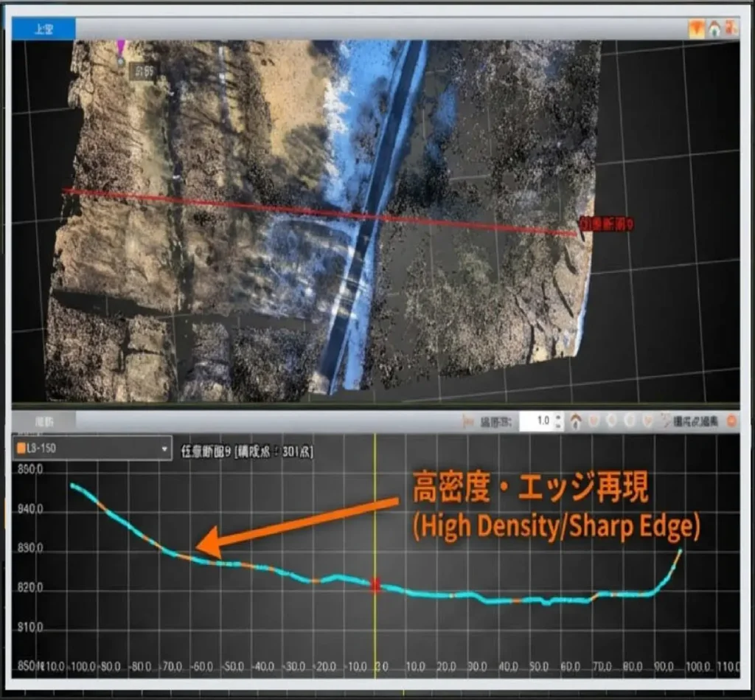
Task: Select the red point marker on the profile curve
Action: [x=376, y=585]
